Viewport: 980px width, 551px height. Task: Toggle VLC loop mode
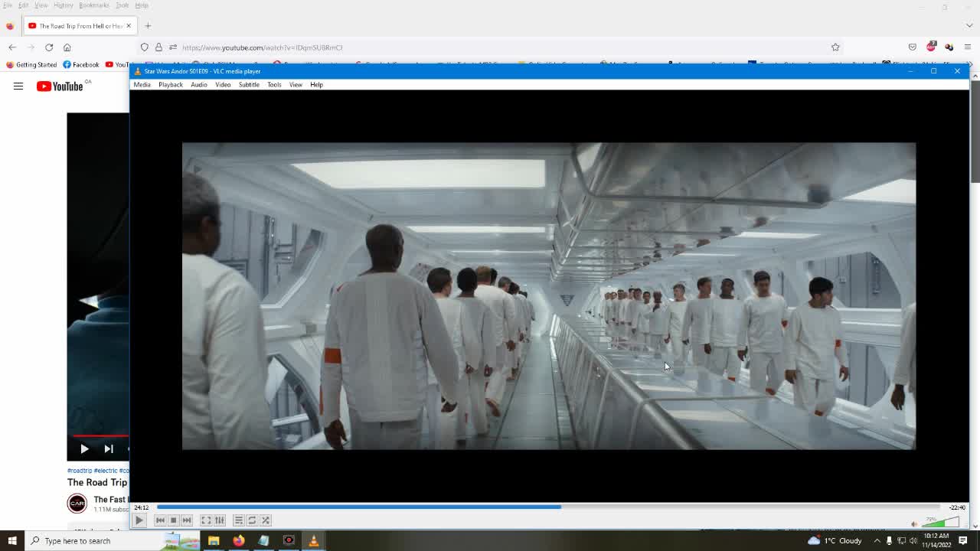pyautogui.click(x=252, y=520)
